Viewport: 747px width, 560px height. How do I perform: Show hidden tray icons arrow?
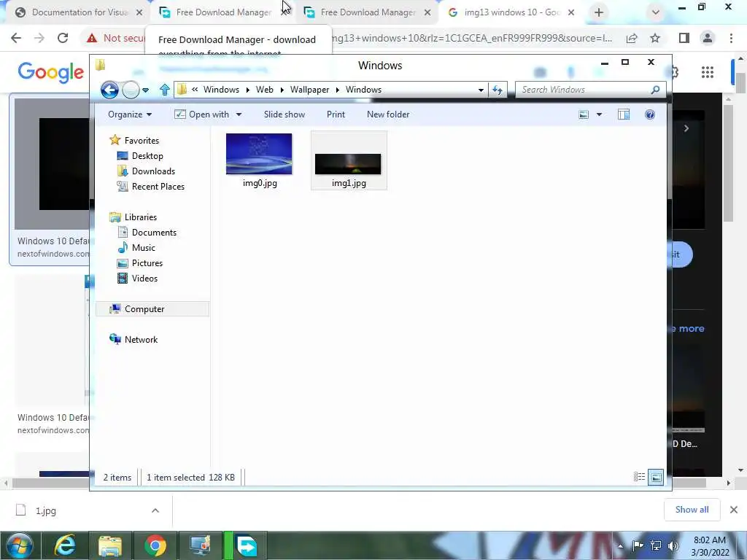point(621,546)
